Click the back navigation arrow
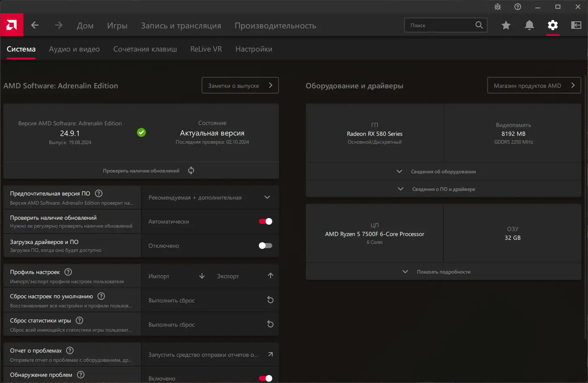The height and width of the screenshot is (383, 588). (x=35, y=25)
